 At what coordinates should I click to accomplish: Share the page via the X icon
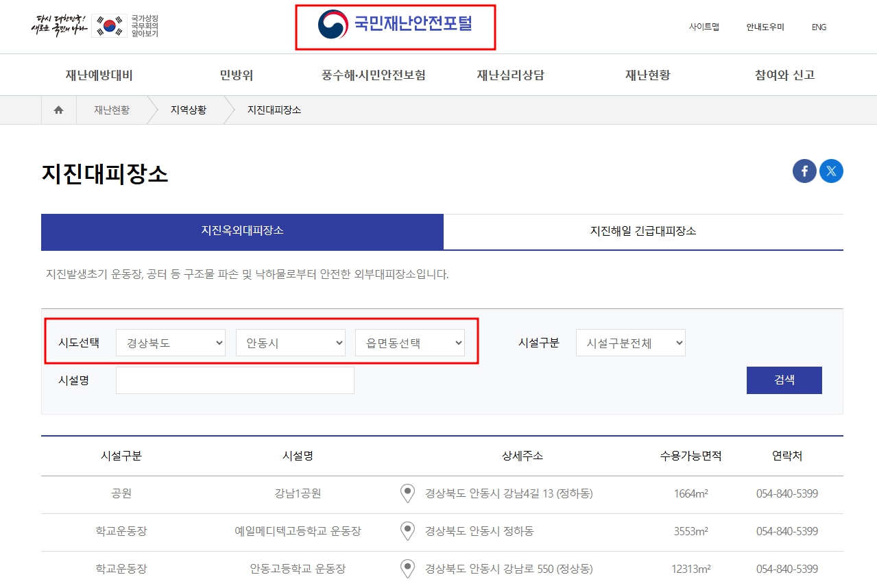click(831, 171)
